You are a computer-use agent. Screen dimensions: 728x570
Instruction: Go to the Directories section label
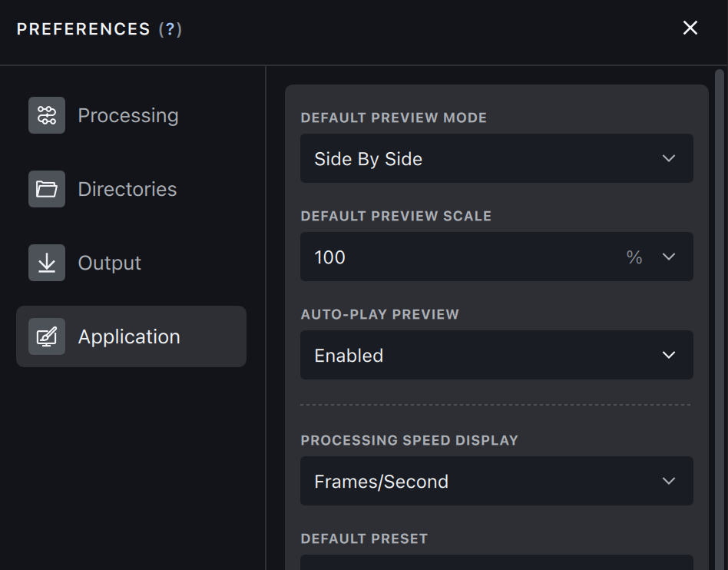(127, 189)
